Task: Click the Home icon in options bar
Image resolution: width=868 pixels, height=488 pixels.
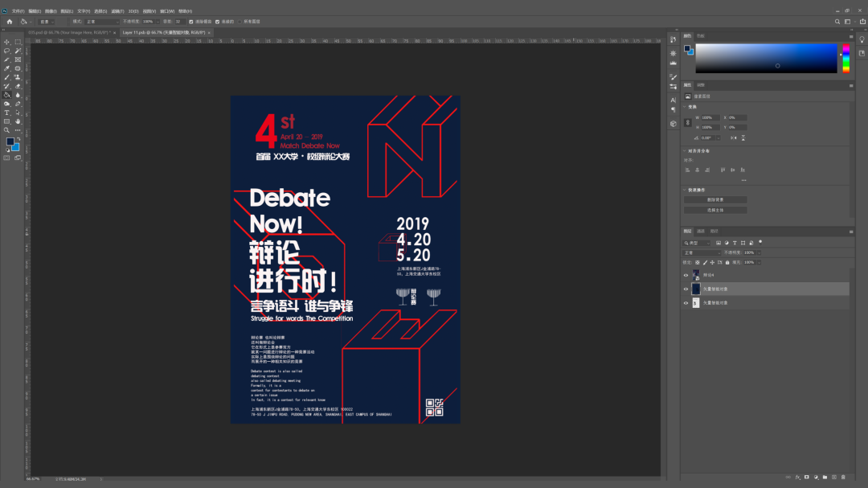Action: point(10,22)
